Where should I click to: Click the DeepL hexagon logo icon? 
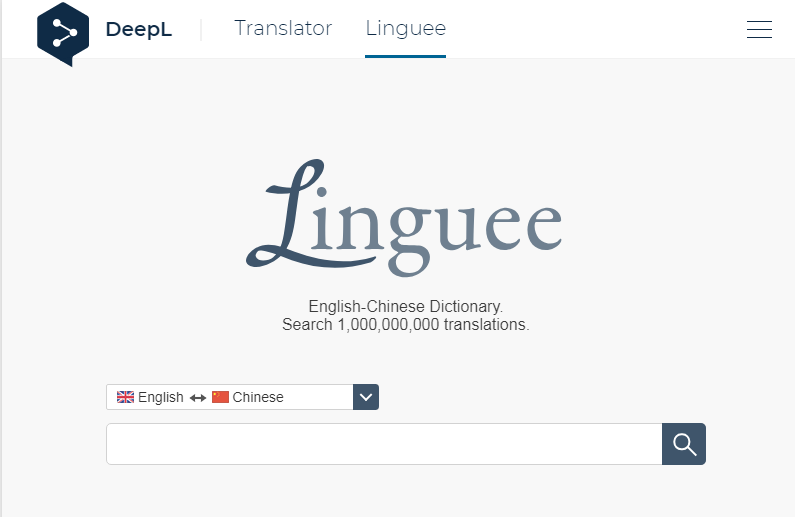click(63, 34)
